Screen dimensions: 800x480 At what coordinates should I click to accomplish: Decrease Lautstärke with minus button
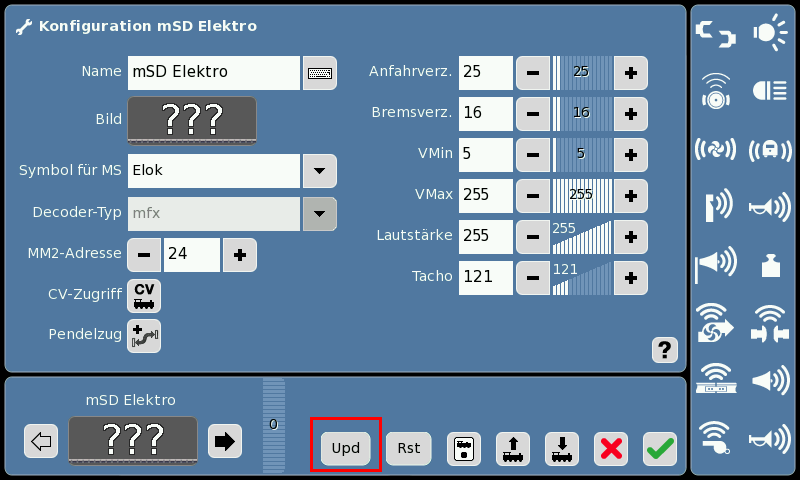click(533, 237)
